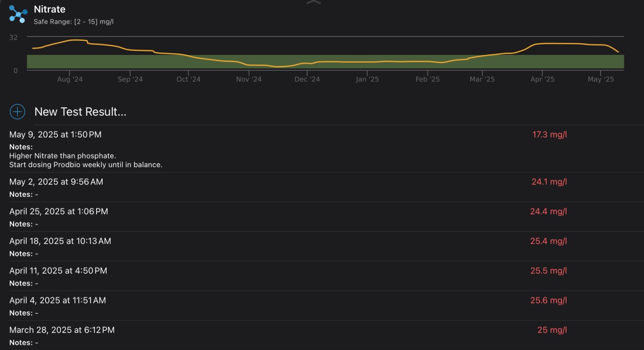644x350 pixels.
Task: Open the March 28, 2025 6:12 PM date
Action: pyautogui.click(x=62, y=330)
